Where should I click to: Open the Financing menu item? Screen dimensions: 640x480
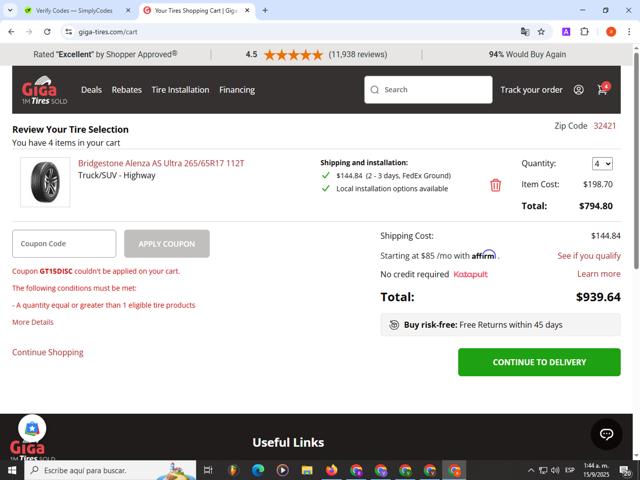click(x=237, y=90)
